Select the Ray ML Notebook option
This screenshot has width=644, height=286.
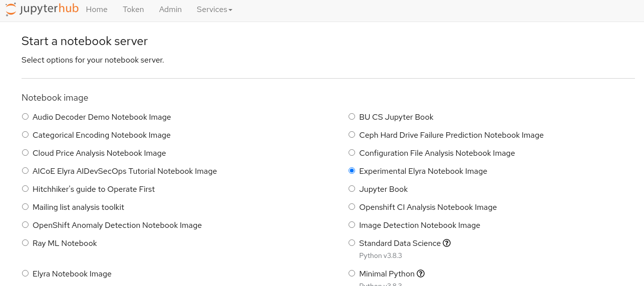point(25,243)
